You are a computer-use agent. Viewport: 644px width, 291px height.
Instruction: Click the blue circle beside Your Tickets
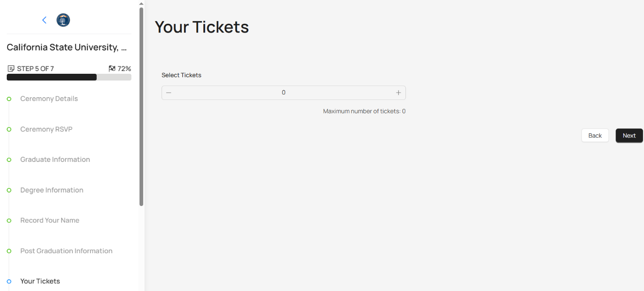pos(9,281)
